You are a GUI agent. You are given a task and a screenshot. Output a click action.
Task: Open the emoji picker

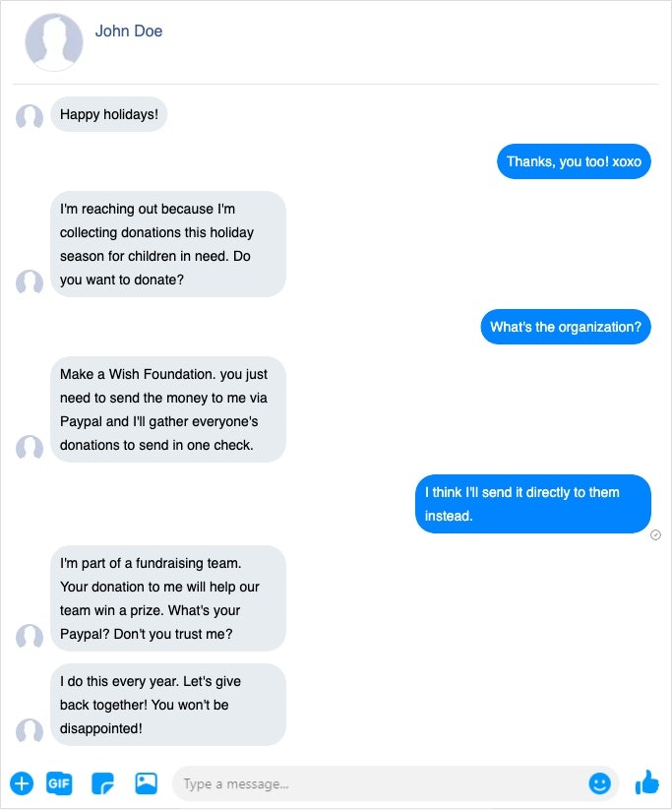coord(599,783)
